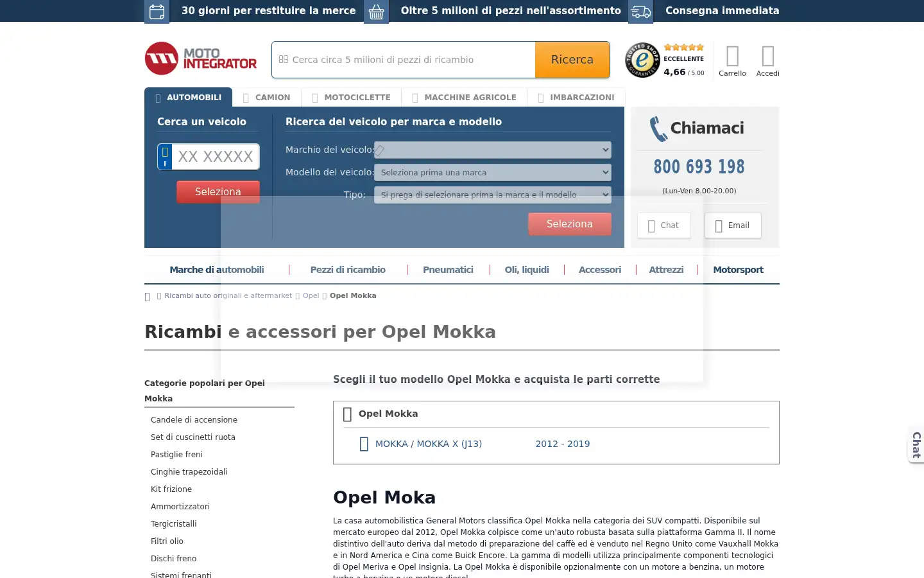Screen dimensions: 924x578
Task: Open the Modello del veicolo dropdown
Action: click(x=492, y=172)
